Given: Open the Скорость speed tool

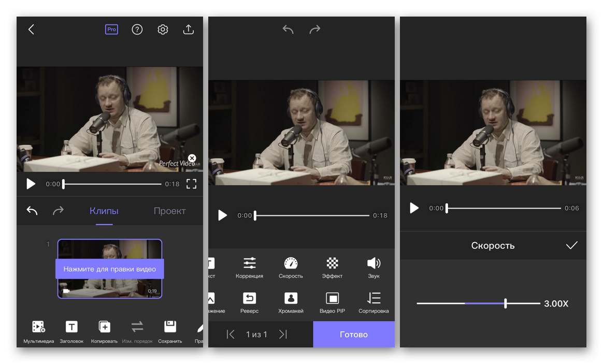Looking at the screenshot, I should click(x=291, y=268).
